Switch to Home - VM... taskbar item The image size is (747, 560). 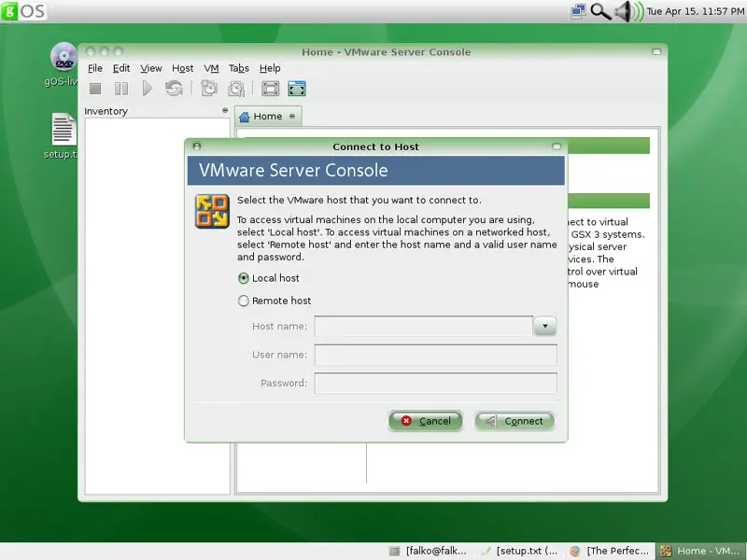coord(700,551)
